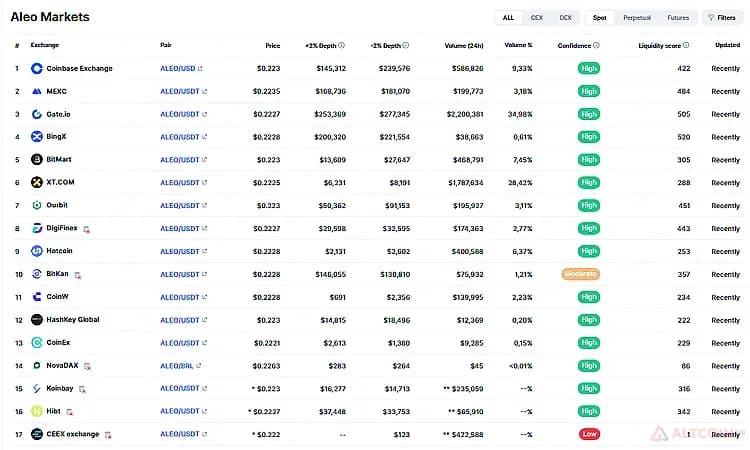Click BingX liquidity score 520
The width and height of the screenshot is (750, 450).
(684, 137)
